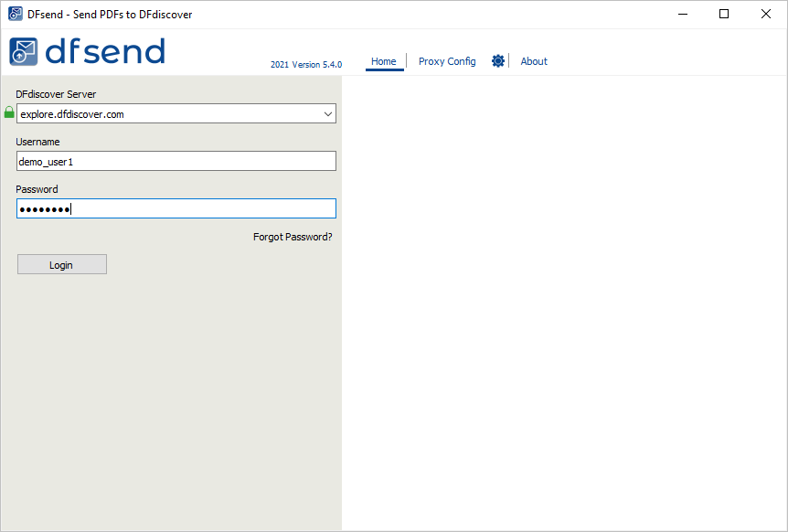Close the DFsend window
Viewport: 788px width, 532px height.
tap(765, 14)
